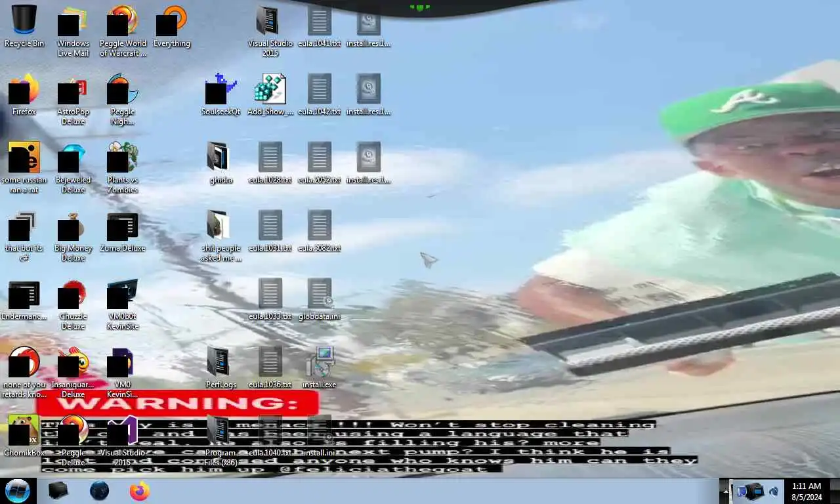This screenshot has height=504, width=840.
Task: Click the Windows Start orb
Action: pos(18,491)
